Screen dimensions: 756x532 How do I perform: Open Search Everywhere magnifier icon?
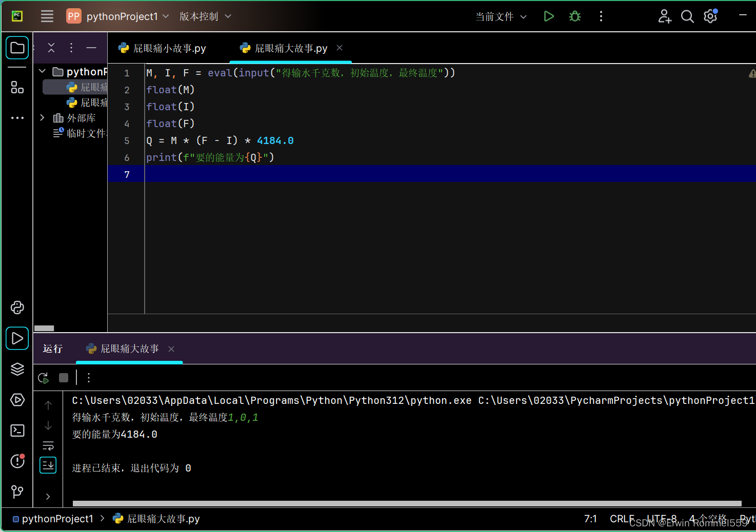(687, 16)
